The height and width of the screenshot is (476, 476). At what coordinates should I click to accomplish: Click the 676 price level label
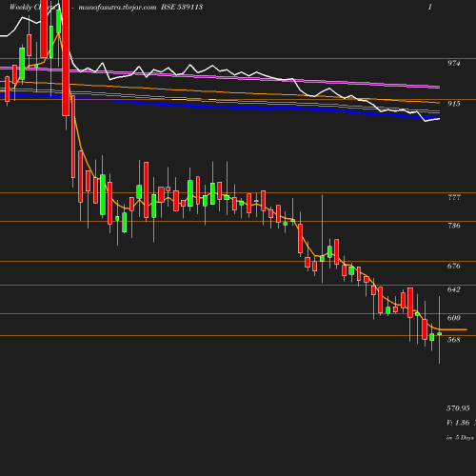click(453, 266)
